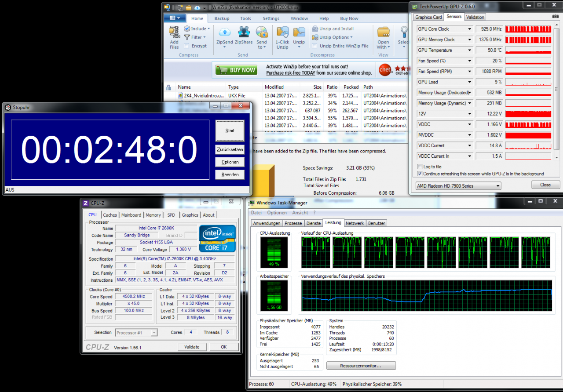The image size is (563, 392).
Task: Click the Task-Manager title bar icon
Action: pos(252,203)
